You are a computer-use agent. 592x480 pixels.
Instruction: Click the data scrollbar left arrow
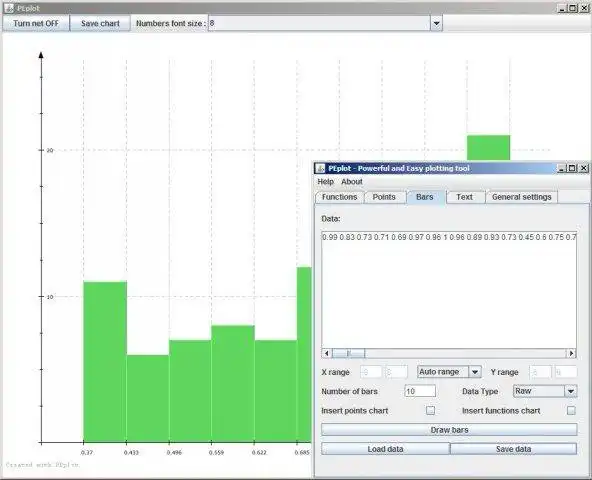tap(327, 353)
